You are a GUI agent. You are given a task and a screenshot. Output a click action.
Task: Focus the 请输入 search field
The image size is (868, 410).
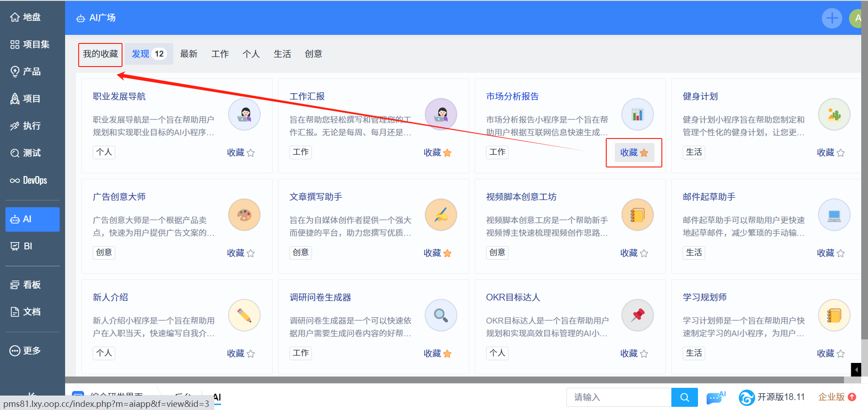[x=618, y=397]
